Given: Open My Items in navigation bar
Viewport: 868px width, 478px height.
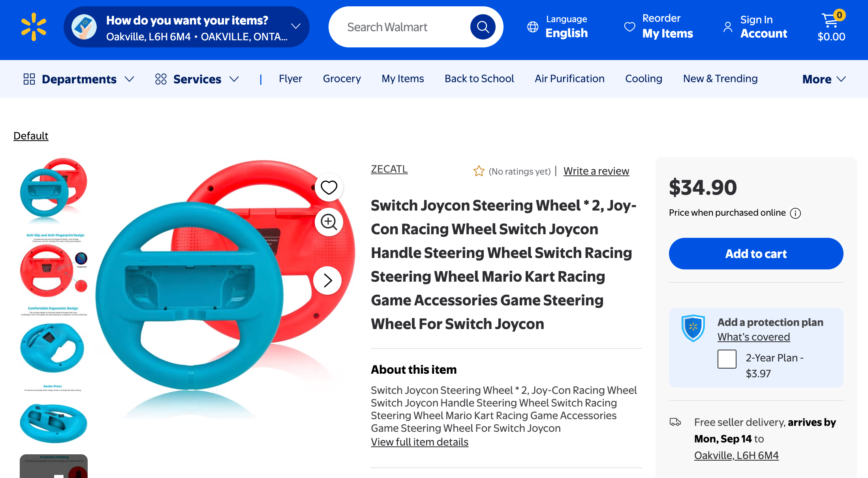Looking at the screenshot, I should 402,79.
